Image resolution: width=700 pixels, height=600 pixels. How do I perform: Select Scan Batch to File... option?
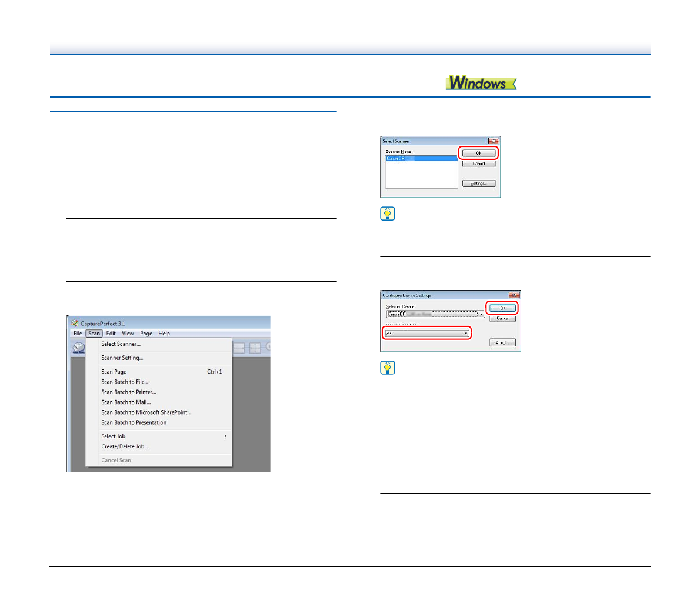pyautogui.click(x=125, y=382)
